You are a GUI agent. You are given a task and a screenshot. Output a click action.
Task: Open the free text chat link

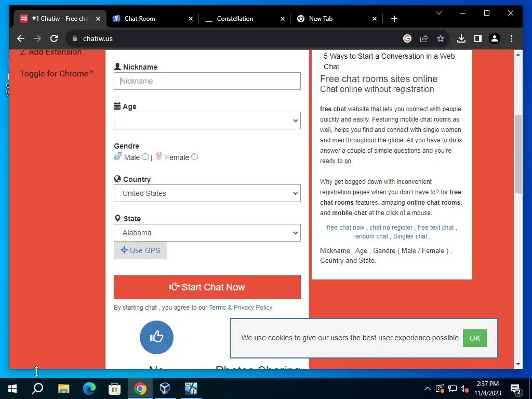click(x=435, y=228)
